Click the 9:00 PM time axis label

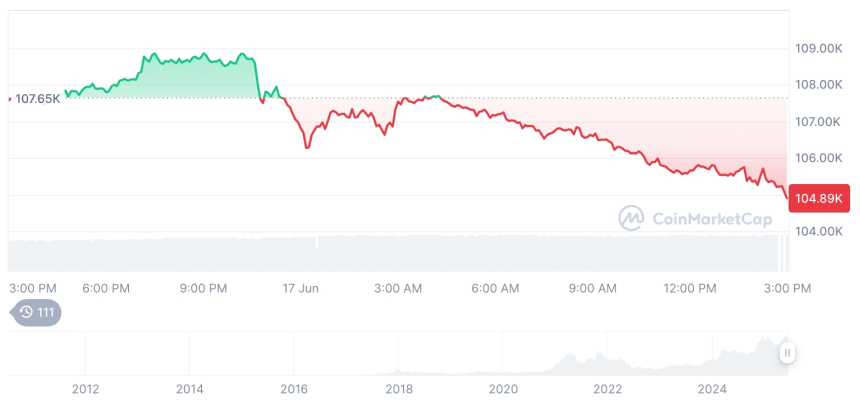point(203,289)
